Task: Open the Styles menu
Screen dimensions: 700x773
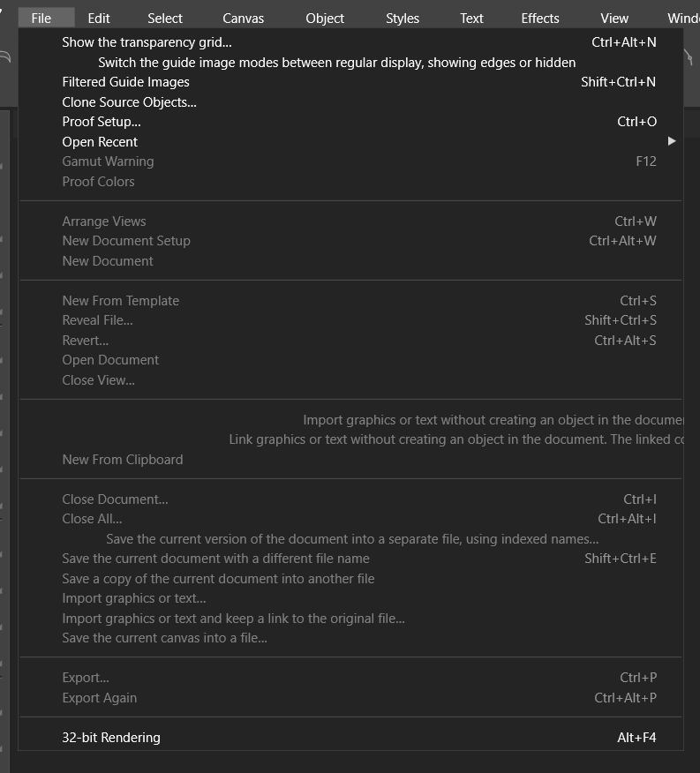Action: pos(403,18)
